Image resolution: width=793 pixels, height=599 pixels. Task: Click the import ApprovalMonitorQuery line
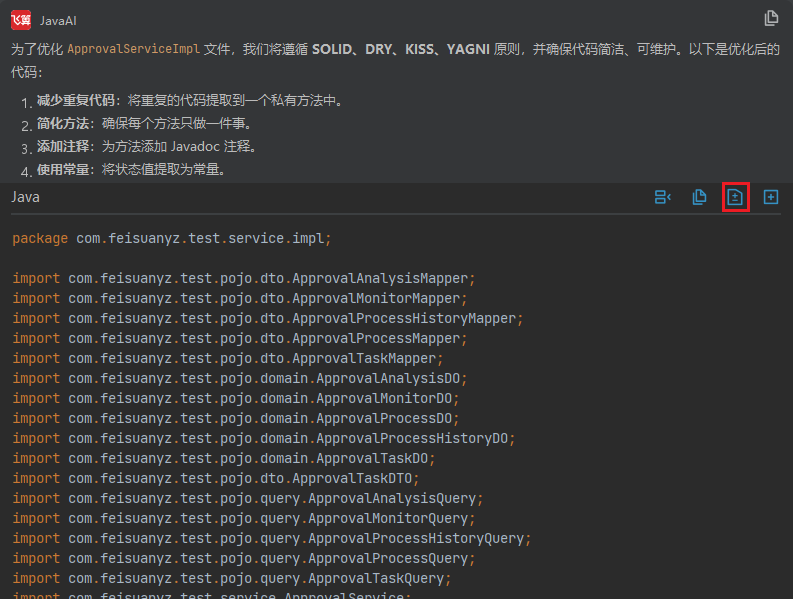tap(244, 518)
